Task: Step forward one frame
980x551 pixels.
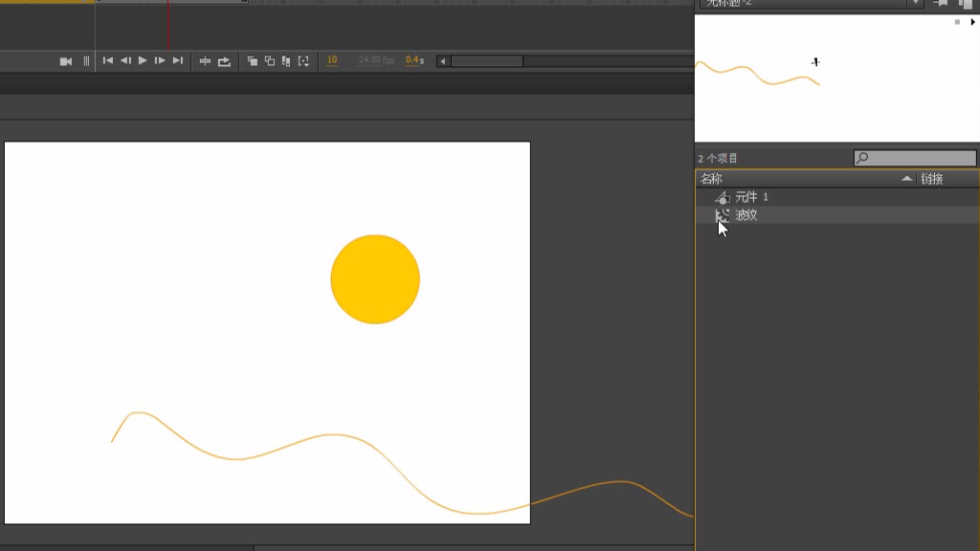Action: click(160, 61)
